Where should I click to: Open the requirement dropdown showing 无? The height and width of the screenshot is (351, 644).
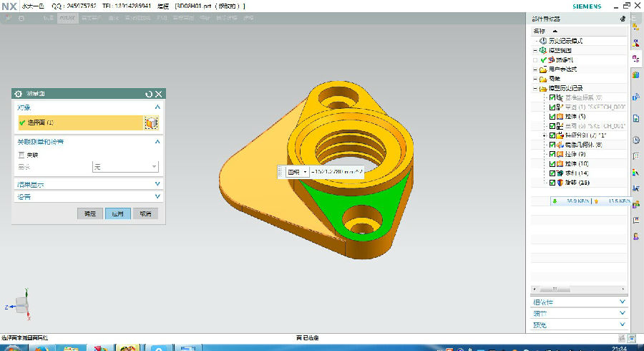tap(125, 167)
